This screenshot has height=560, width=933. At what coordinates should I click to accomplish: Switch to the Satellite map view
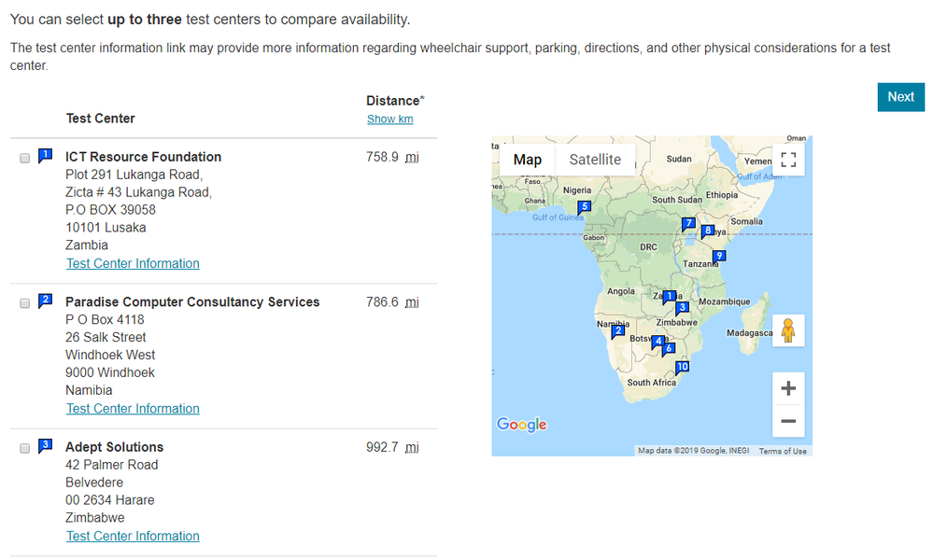(595, 160)
